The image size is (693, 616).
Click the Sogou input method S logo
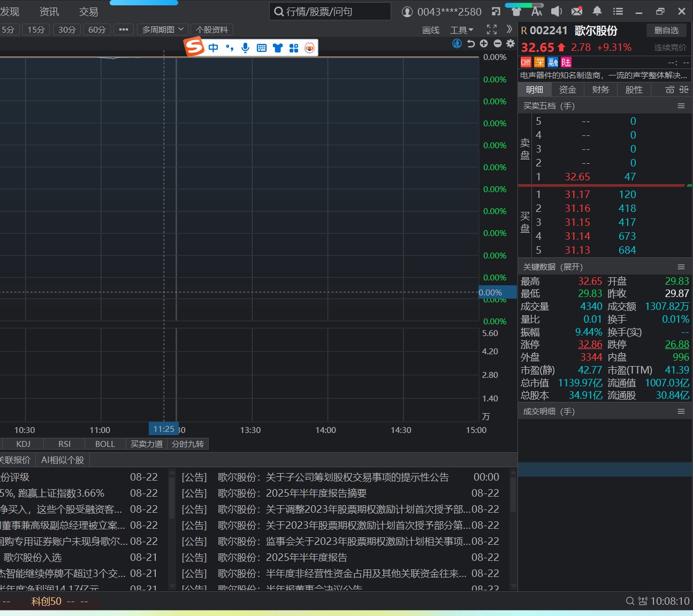(x=195, y=47)
